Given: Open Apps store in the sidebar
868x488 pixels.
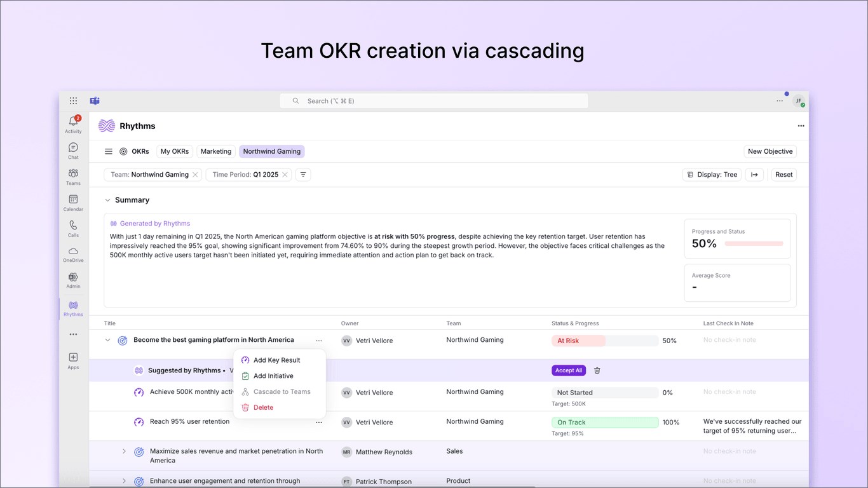Looking at the screenshot, I should pos(73,360).
